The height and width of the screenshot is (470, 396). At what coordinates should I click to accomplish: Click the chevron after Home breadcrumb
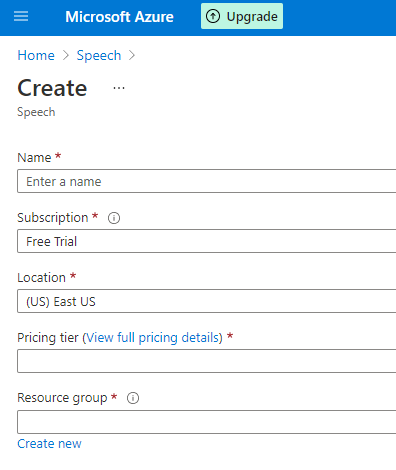click(66, 55)
